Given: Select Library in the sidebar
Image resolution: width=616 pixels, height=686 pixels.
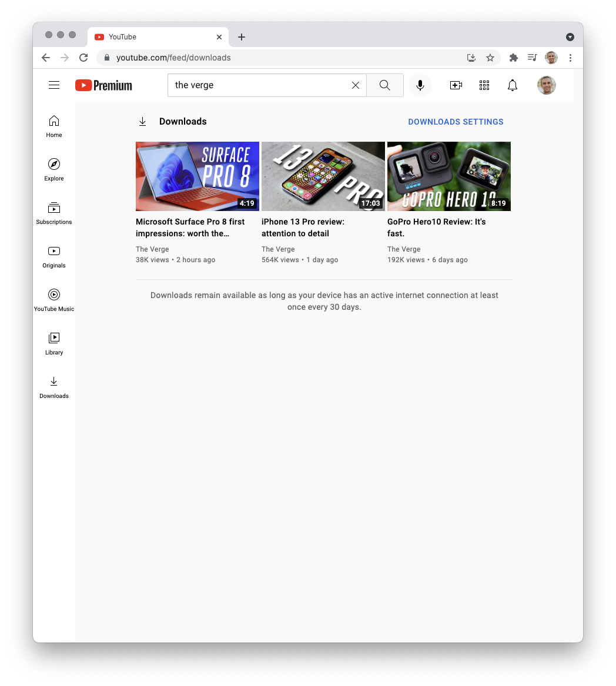Looking at the screenshot, I should pyautogui.click(x=54, y=343).
